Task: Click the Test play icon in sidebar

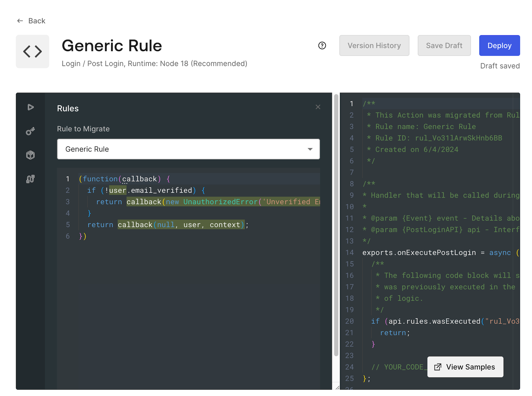Action: coord(30,107)
